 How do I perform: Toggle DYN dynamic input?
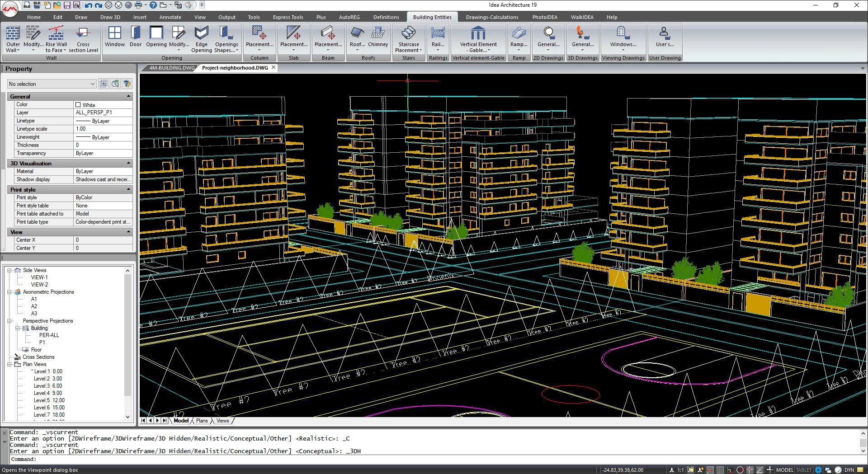pyautogui.click(x=849, y=470)
